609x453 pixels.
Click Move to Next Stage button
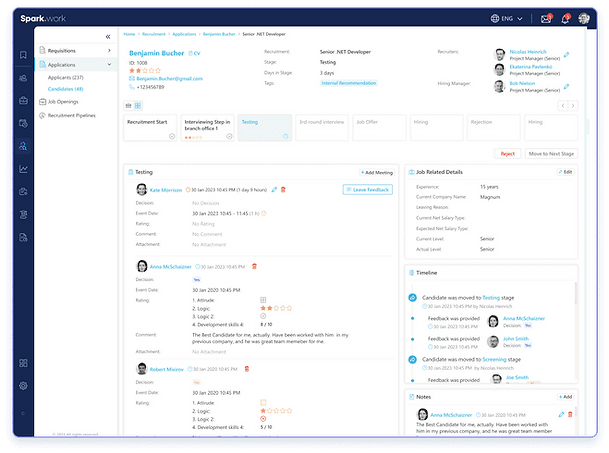click(551, 154)
